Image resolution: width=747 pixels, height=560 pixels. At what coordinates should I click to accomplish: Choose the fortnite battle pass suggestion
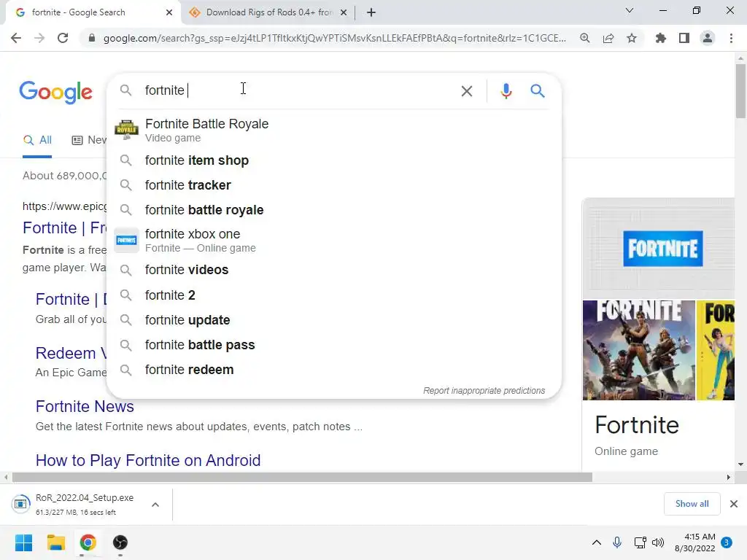(333, 345)
